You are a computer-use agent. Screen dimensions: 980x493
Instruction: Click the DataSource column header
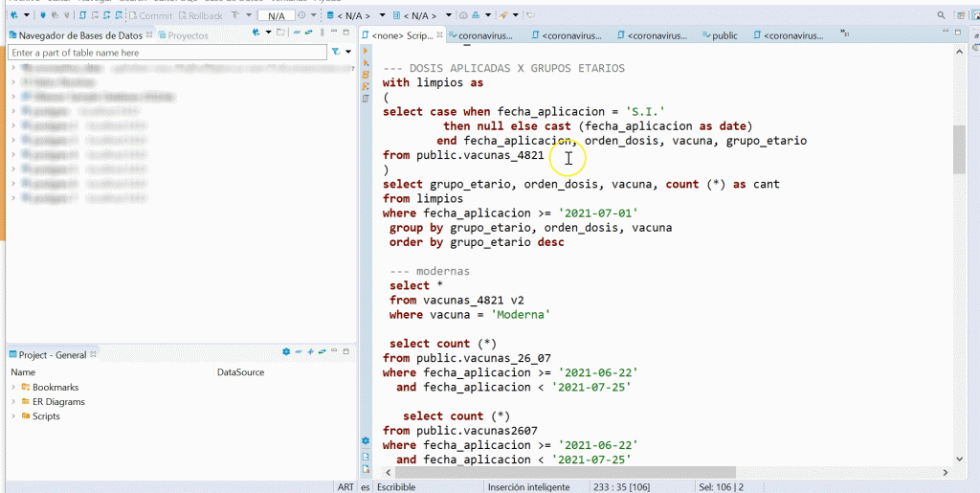(240, 371)
